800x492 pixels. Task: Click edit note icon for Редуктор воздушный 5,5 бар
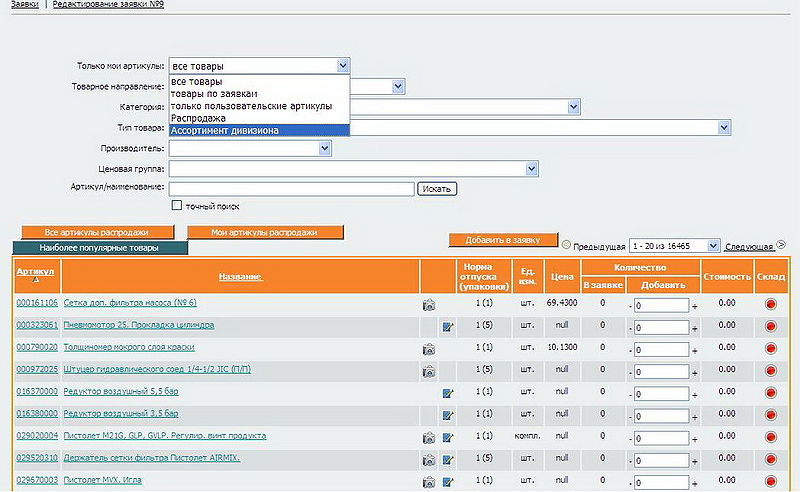pos(448,393)
